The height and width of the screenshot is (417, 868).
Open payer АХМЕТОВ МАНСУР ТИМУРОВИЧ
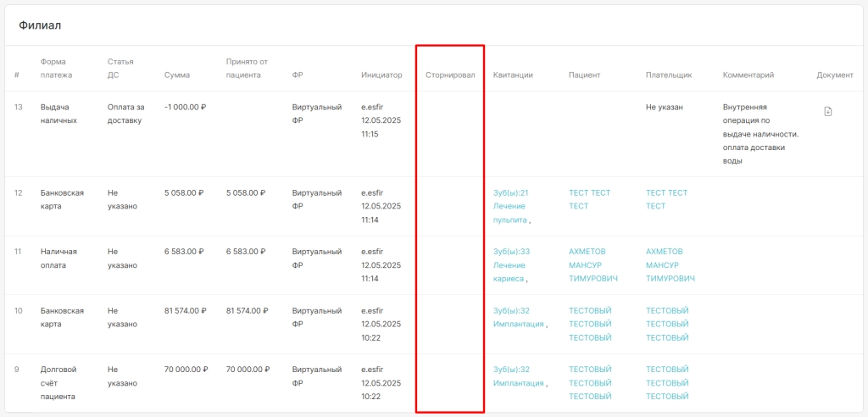coord(670,265)
